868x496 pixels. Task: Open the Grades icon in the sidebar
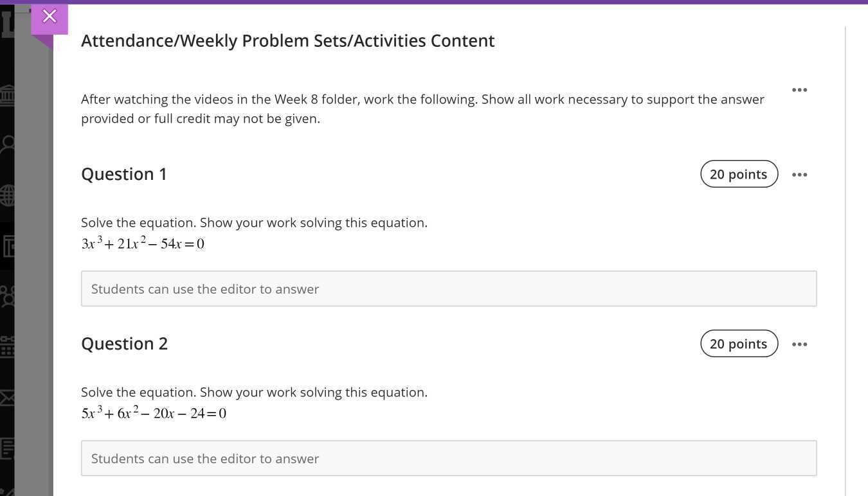tap(7, 448)
